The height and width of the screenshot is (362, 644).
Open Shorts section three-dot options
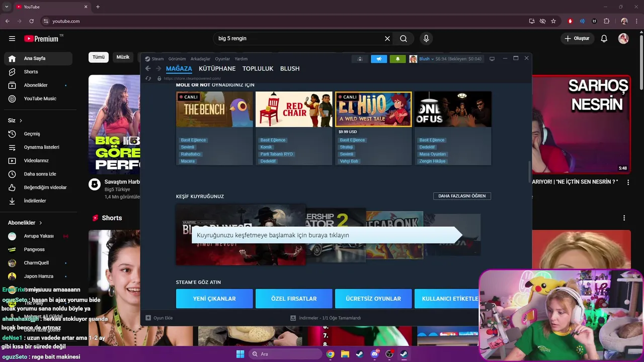click(624, 218)
